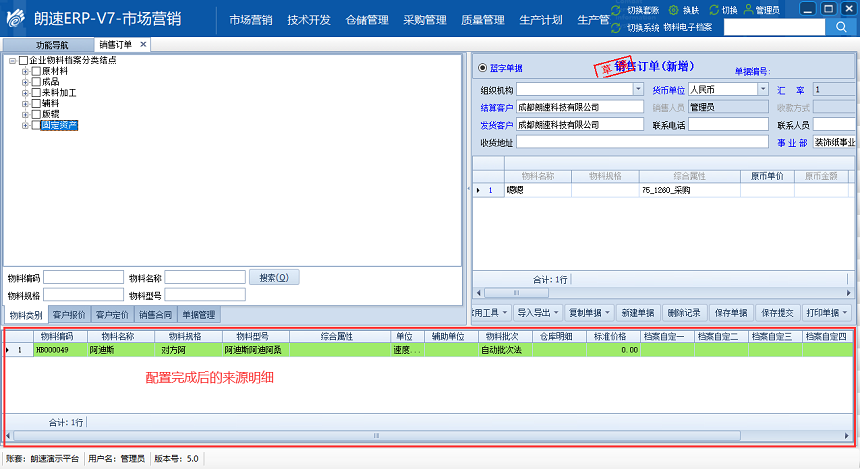Check the 辅料 checkbox
The image size is (860, 469).
tap(36, 103)
